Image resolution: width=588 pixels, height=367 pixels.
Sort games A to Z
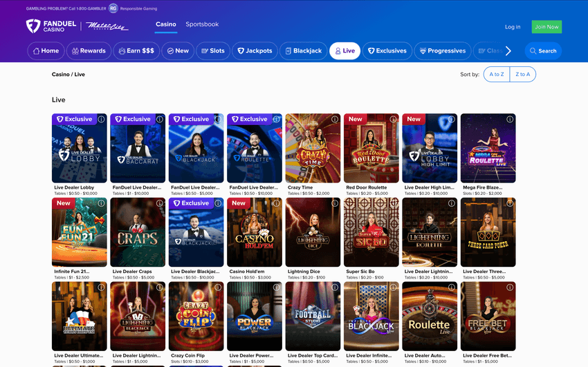(x=497, y=74)
